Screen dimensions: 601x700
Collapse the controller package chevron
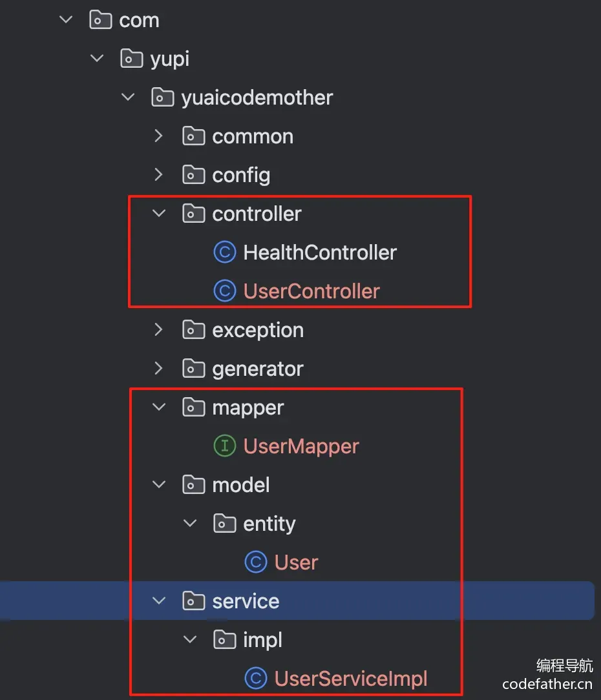pyautogui.click(x=158, y=213)
